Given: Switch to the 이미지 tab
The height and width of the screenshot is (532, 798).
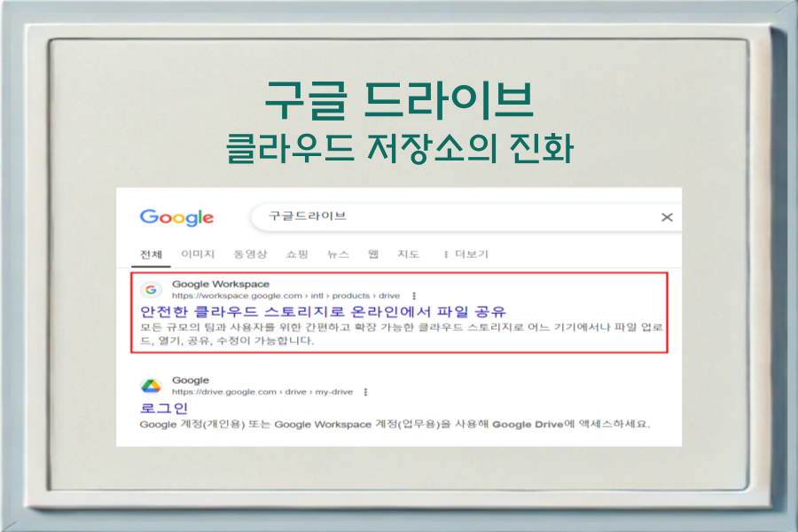Looking at the screenshot, I should (198, 254).
